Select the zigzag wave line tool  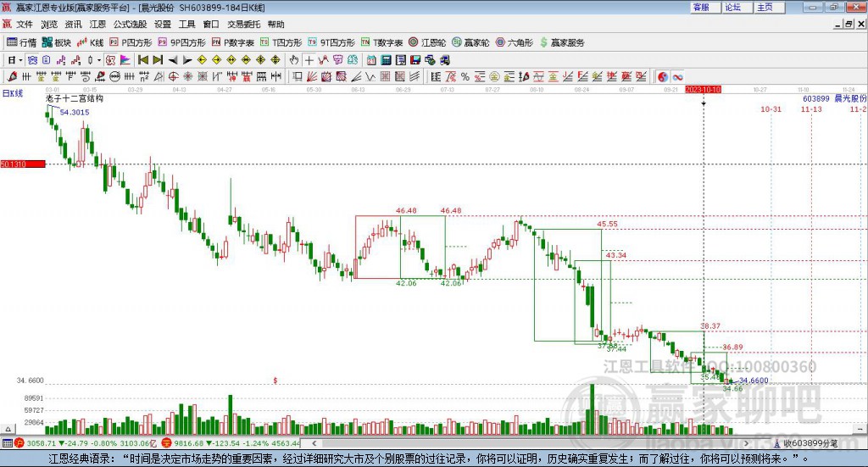tap(370, 77)
